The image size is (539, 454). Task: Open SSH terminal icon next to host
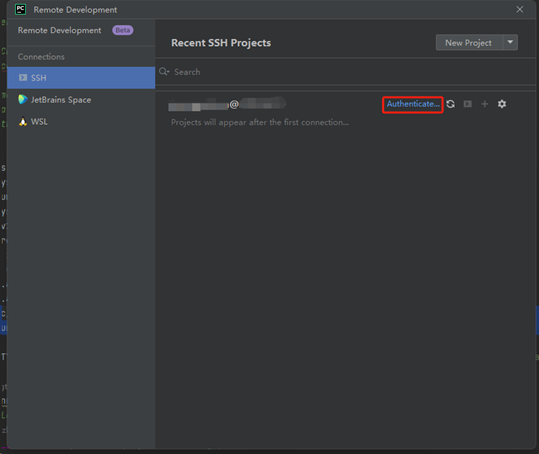pos(468,104)
